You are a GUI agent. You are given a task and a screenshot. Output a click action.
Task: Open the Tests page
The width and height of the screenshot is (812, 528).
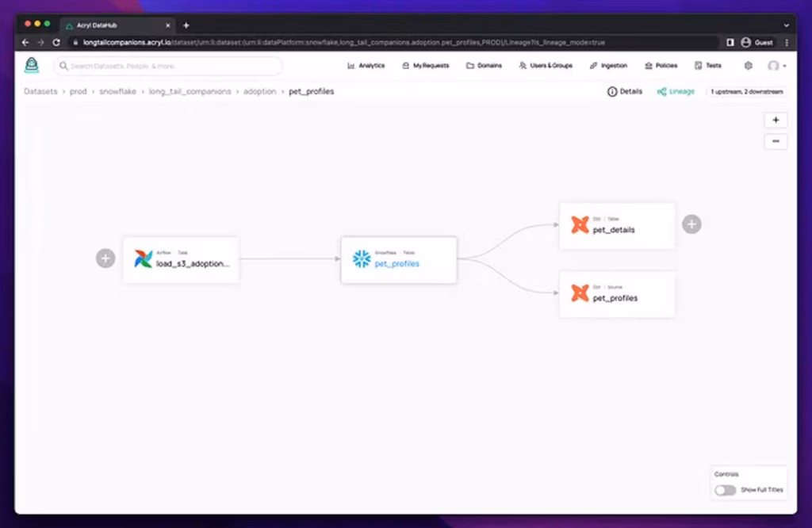(x=708, y=66)
